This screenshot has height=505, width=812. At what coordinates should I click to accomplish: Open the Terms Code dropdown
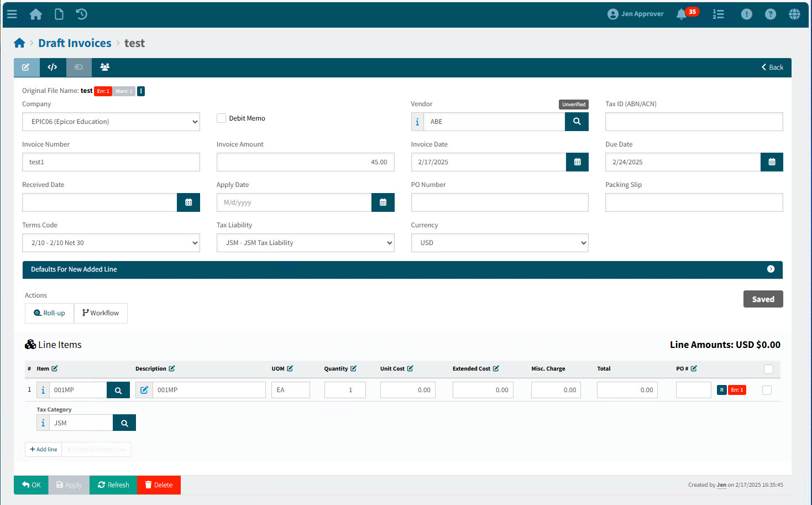[x=111, y=243]
